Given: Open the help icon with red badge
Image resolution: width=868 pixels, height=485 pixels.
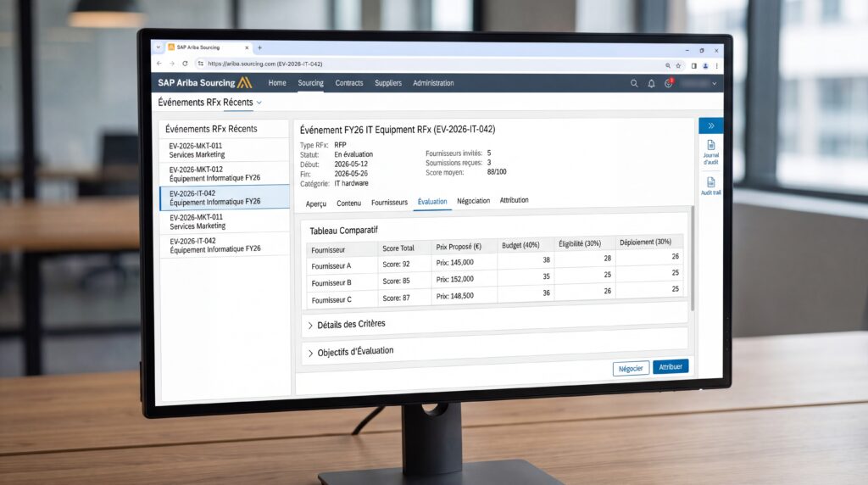Looking at the screenshot, I should coord(669,83).
